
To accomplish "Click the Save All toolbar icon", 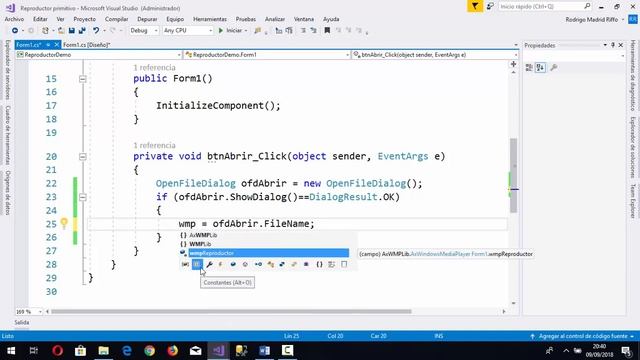I will (x=82, y=31).
